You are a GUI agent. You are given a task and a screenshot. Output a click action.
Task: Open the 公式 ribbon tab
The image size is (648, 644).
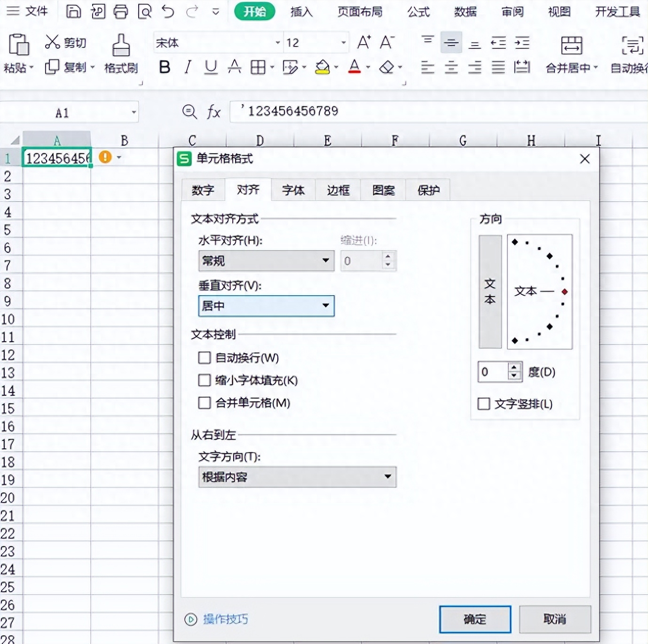pos(419,11)
